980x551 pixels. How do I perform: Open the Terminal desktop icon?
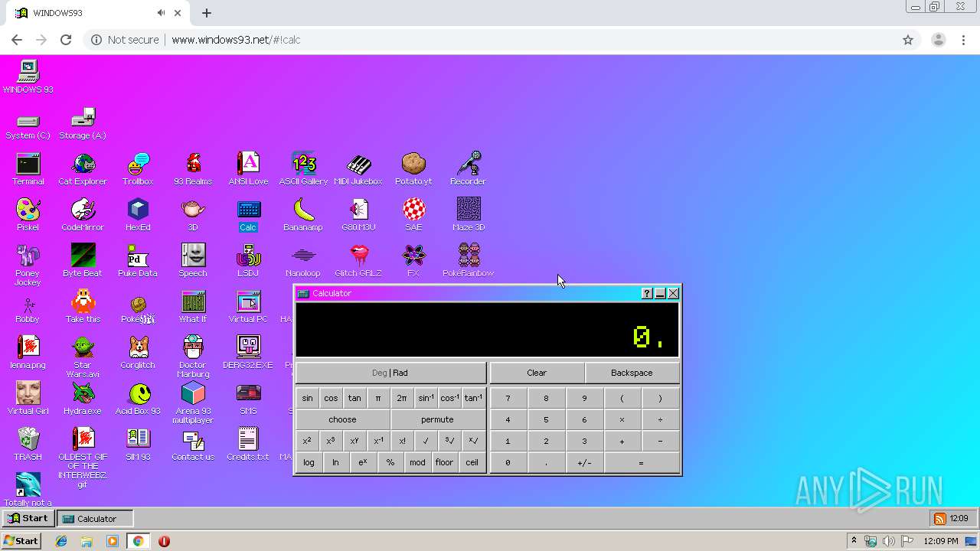click(x=28, y=169)
